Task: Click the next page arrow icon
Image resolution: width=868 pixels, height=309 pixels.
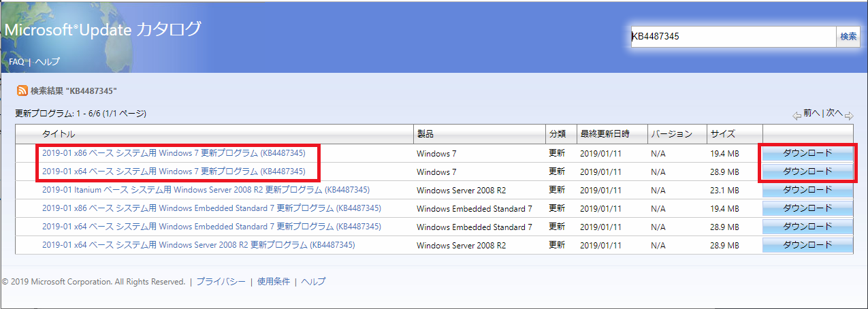Action: point(849,116)
